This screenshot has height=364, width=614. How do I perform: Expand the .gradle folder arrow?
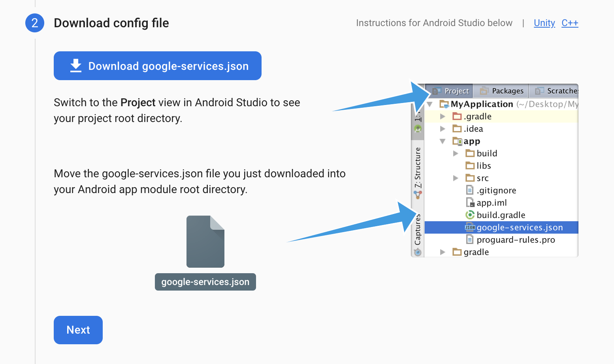coord(443,116)
